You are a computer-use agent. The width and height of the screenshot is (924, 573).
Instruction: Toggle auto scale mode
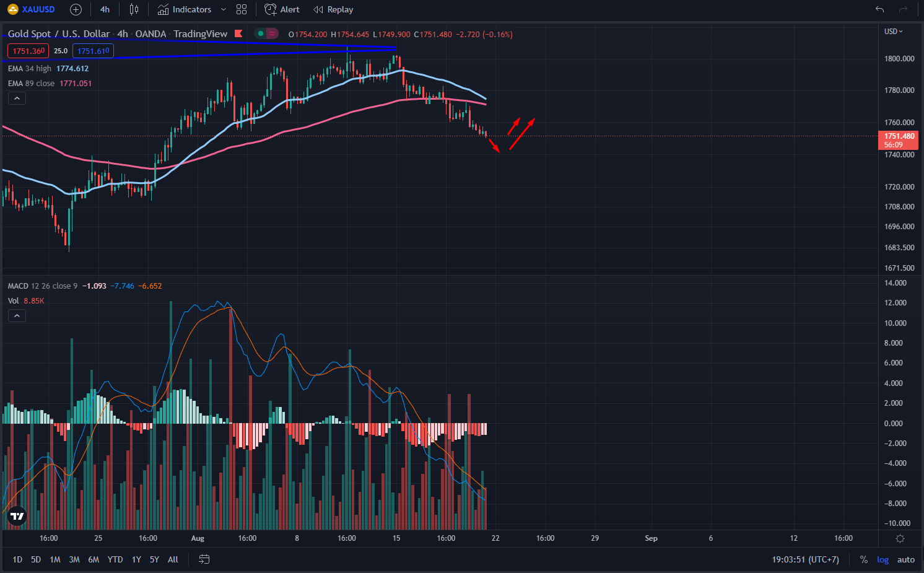pos(905,559)
